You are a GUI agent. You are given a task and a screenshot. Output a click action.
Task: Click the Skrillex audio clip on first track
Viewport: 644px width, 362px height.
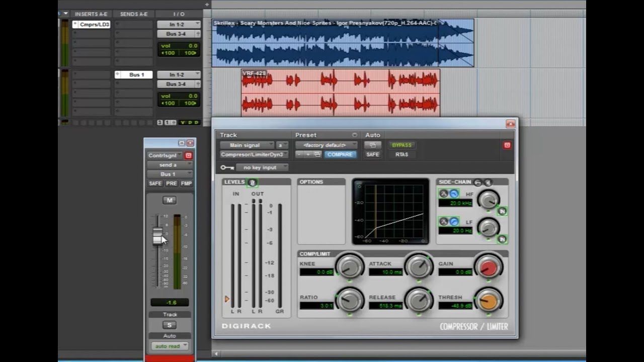pyautogui.click(x=343, y=43)
